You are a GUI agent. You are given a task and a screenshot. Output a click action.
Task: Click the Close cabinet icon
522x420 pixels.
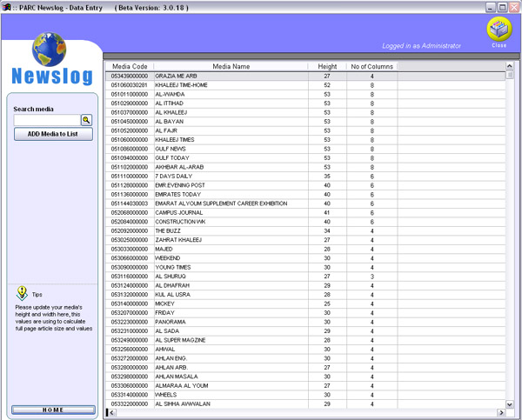tap(499, 30)
